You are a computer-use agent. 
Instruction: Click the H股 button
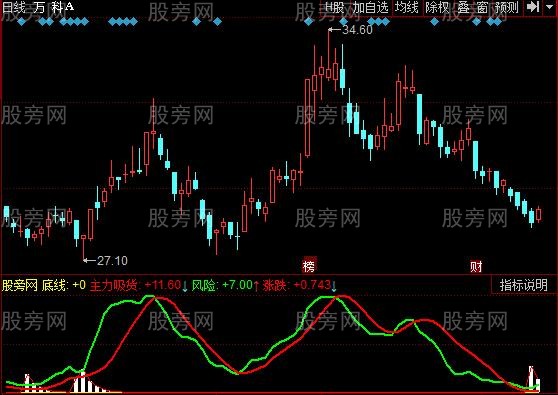point(335,7)
